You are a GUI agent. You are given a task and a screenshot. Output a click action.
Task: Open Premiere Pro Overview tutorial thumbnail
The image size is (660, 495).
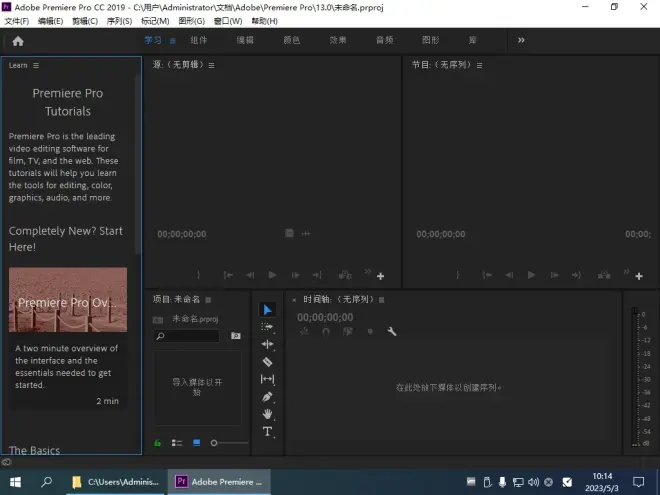(x=68, y=300)
